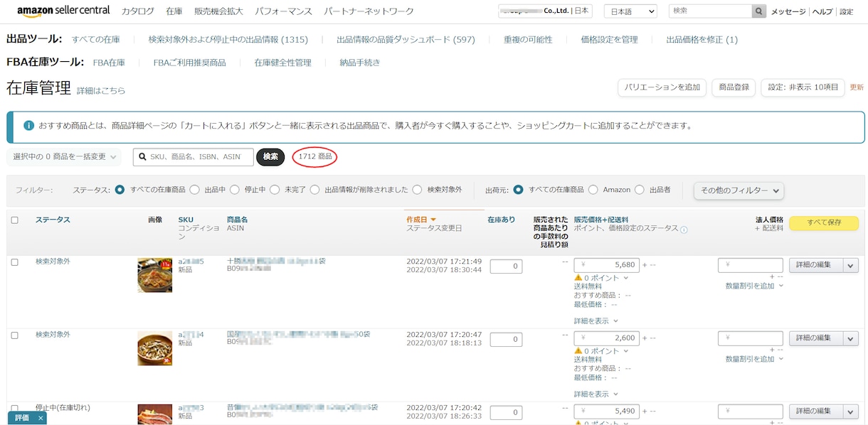The height and width of the screenshot is (425, 868).
Task: Open 検索対象外および停止中の出品情報 (1315)
Action: (228, 40)
